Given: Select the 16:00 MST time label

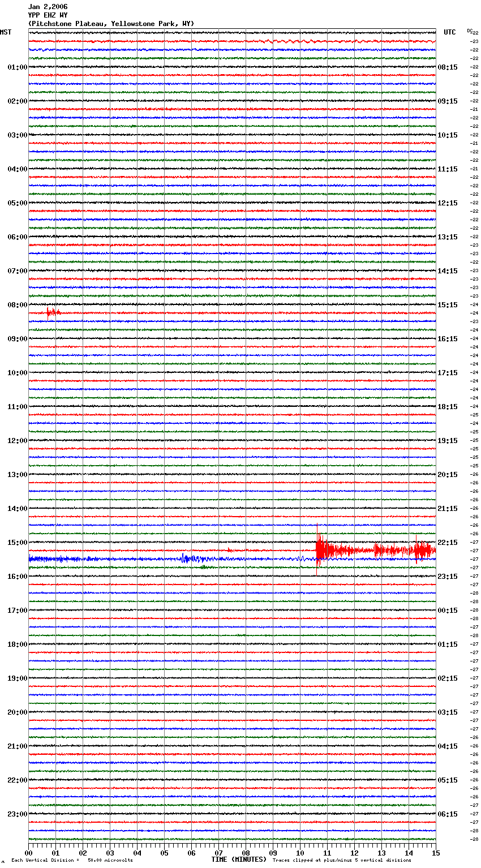Looking at the screenshot, I should tap(18, 577).
